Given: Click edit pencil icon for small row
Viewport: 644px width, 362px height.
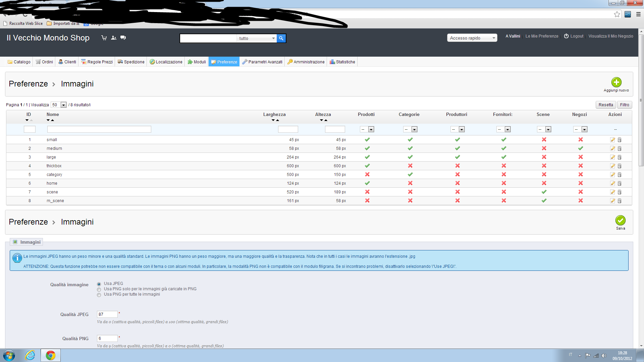Looking at the screenshot, I should [612, 140].
